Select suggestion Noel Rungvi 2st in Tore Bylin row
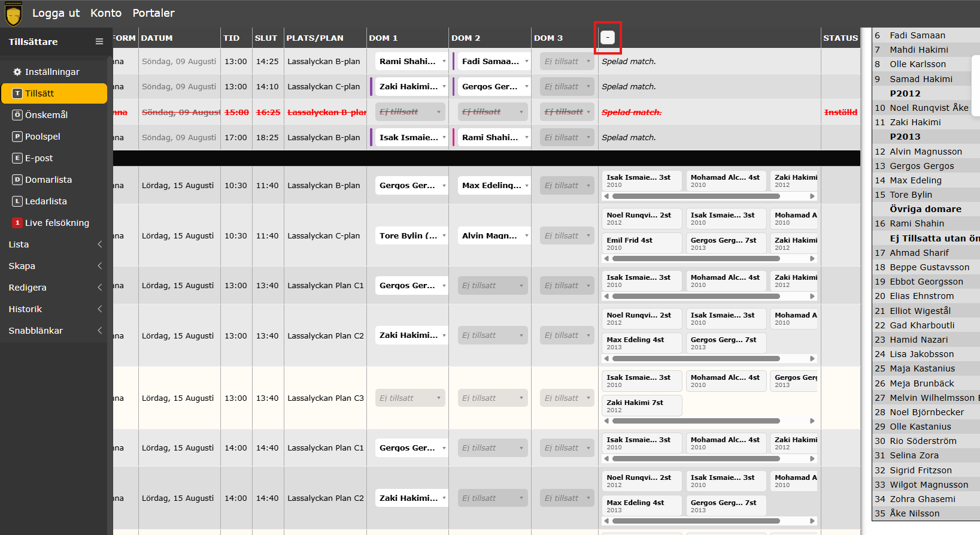This screenshot has width=980, height=535. [x=642, y=218]
